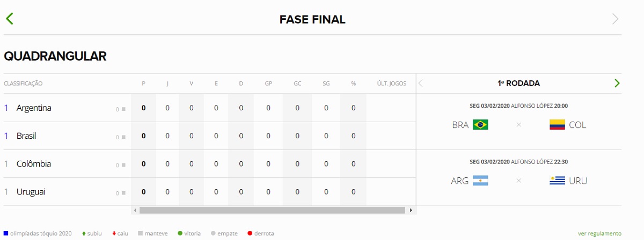644x240 pixels.
Task: Click Uruguai in the standings list
Action: 31,192
